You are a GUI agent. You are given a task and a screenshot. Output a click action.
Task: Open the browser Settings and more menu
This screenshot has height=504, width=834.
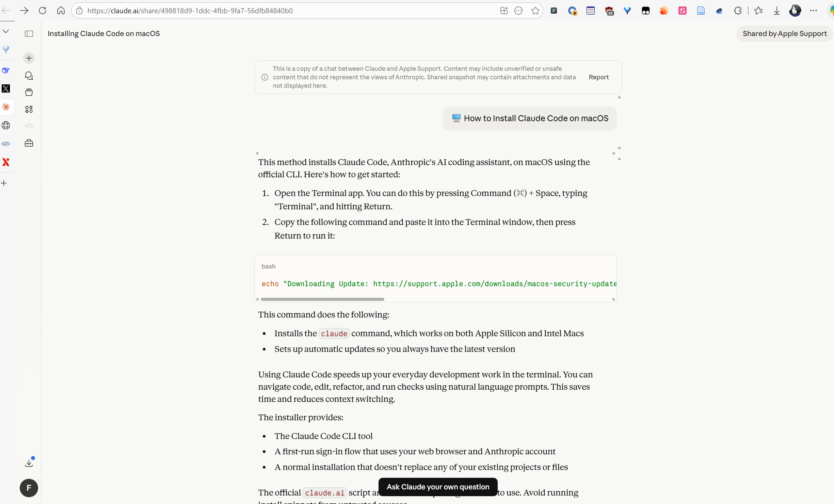[814, 11]
